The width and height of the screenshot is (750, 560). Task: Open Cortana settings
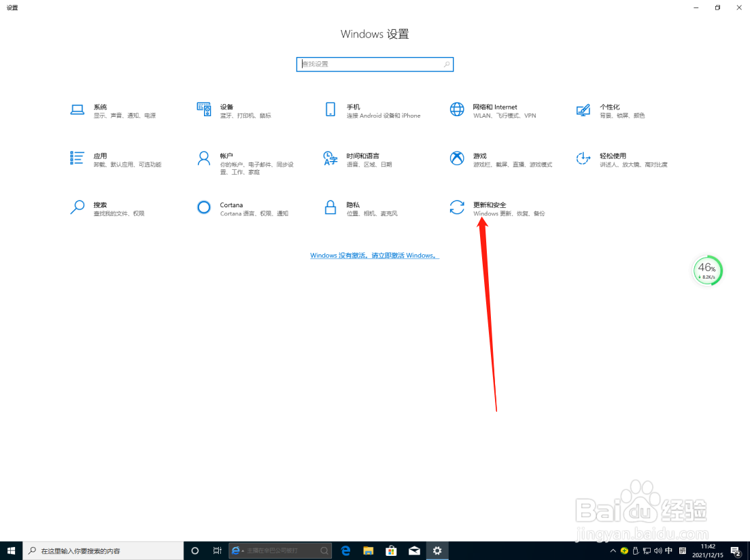tap(231, 209)
